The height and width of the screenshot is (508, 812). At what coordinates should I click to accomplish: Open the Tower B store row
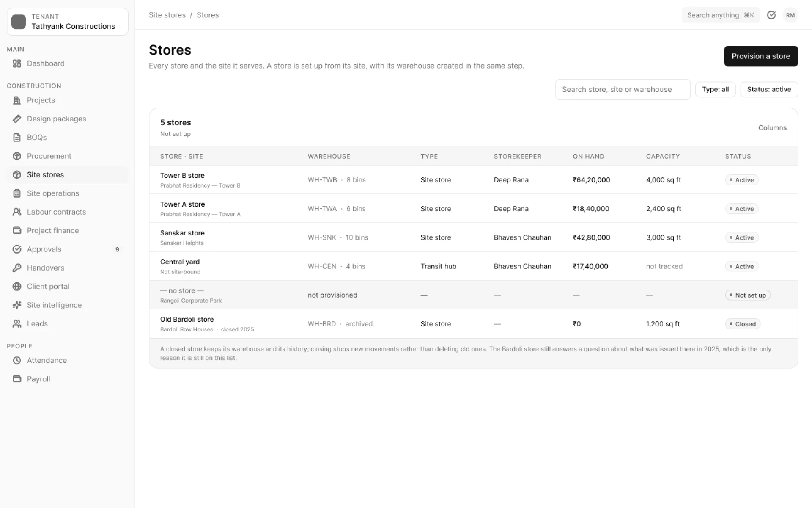click(x=473, y=180)
